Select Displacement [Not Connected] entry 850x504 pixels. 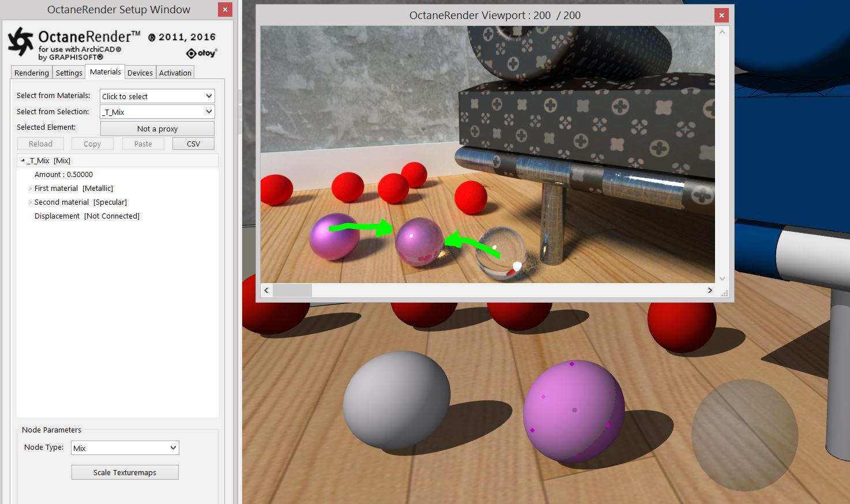[x=86, y=216]
